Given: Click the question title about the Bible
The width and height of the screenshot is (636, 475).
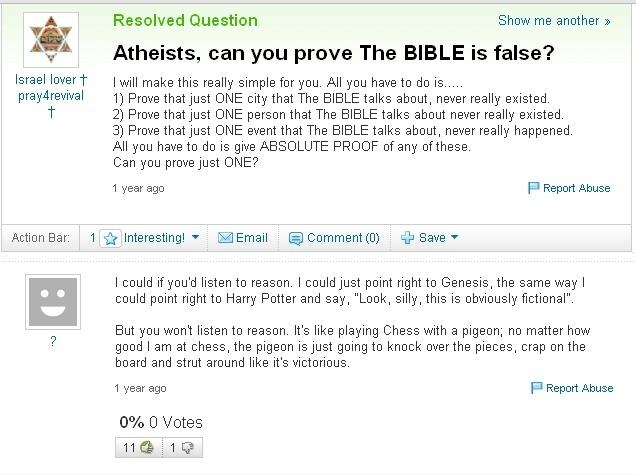Looking at the screenshot, I should (x=333, y=52).
